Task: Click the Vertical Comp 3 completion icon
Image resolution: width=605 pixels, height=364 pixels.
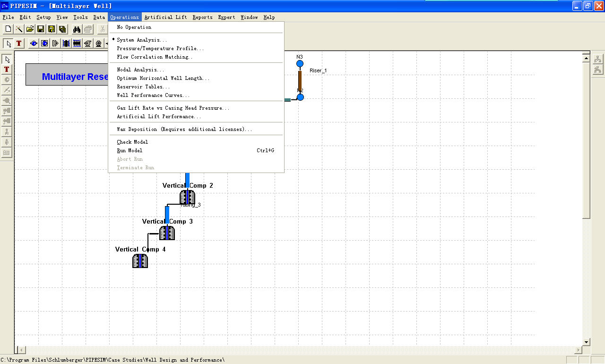Action: (x=167, y=233)
